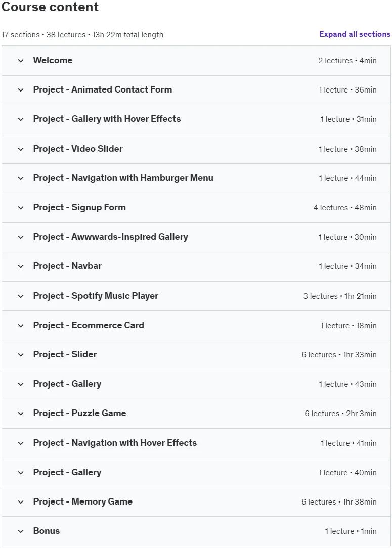Screen dimensions: 392x548
Task: Click the Navbar section chevron
Action: [x=21, y=266]
